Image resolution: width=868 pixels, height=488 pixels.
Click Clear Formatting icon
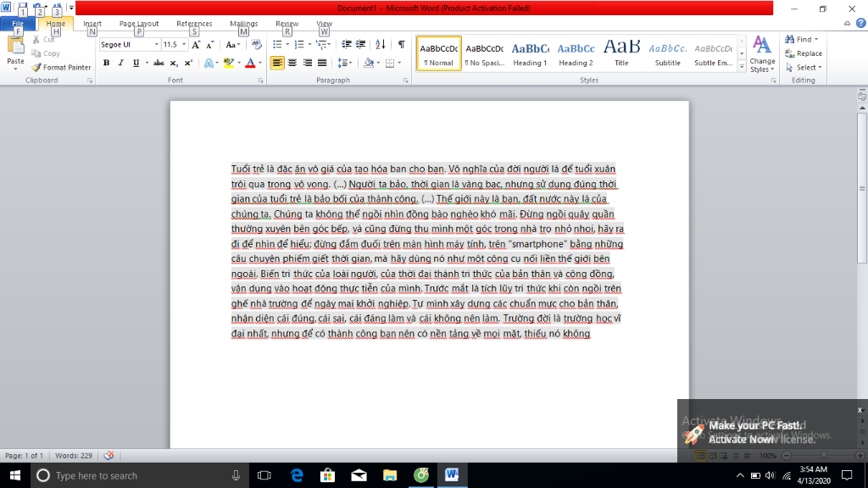pos(256,44)
